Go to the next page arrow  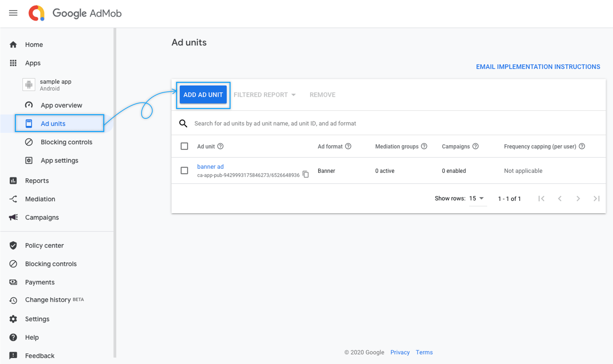[x=578, y=199]
